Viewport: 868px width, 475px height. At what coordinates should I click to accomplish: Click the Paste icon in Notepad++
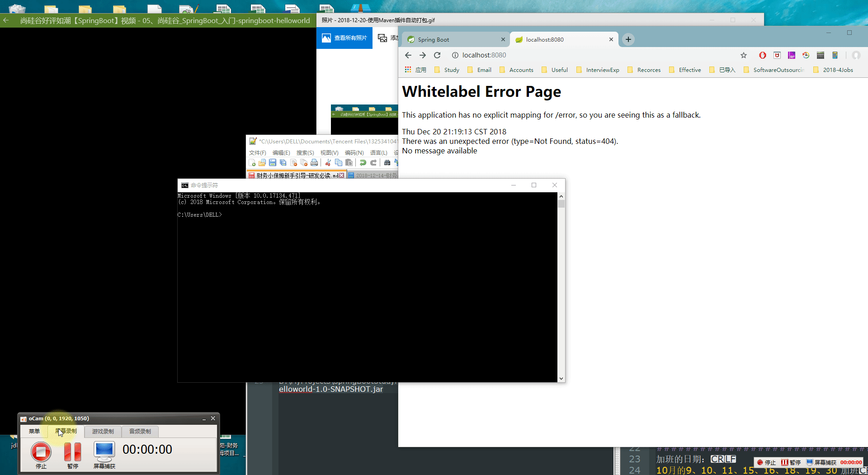(x=349, y=163)
